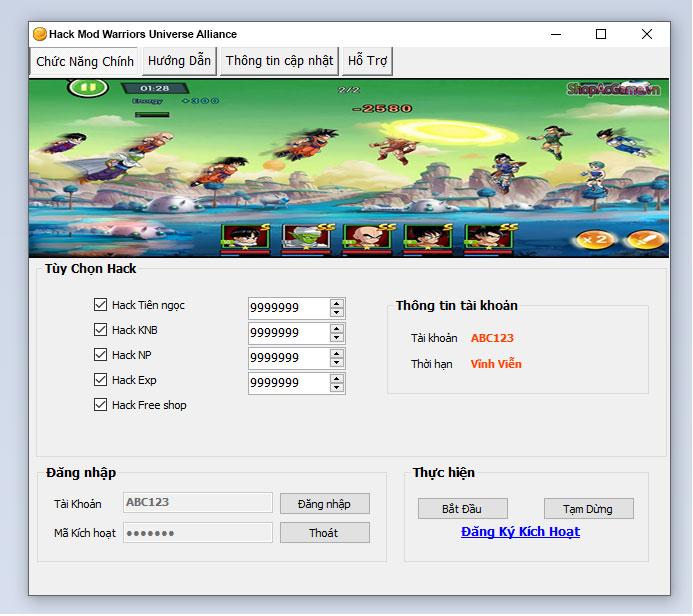
Task: Increase the Hack Exp value with up arrow
Action: point(337,379)
